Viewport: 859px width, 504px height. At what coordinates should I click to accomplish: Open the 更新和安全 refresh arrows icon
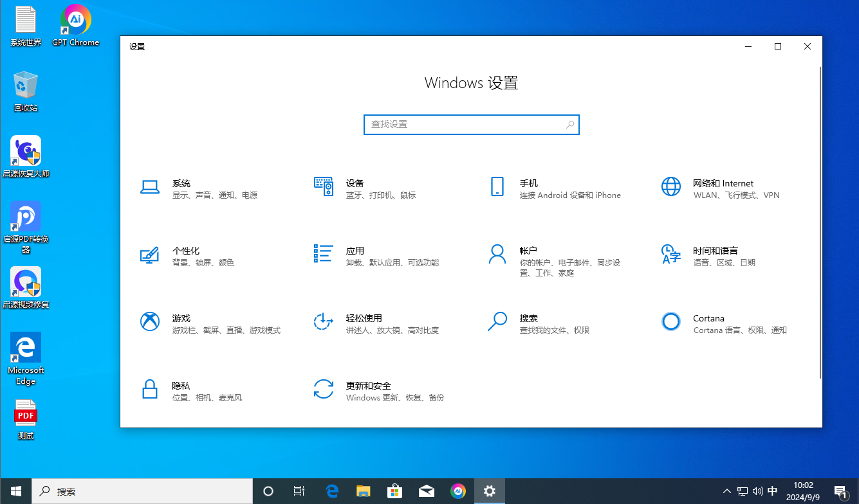[x=324, y=389]
